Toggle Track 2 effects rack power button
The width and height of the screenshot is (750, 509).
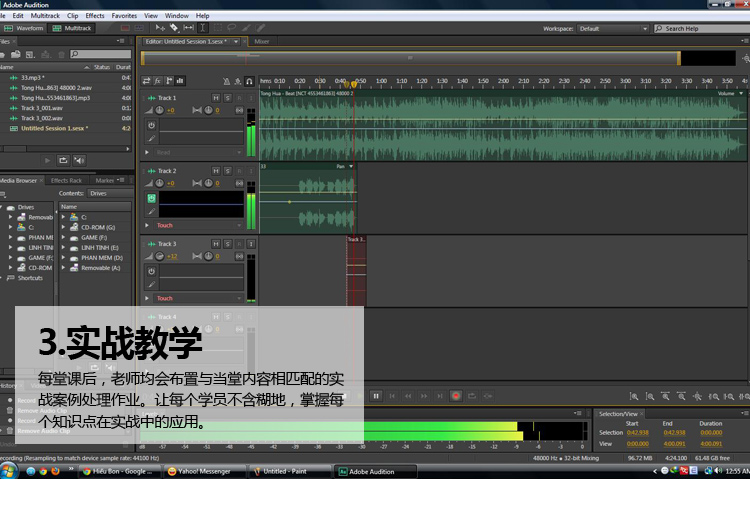(x=152, y=198)
